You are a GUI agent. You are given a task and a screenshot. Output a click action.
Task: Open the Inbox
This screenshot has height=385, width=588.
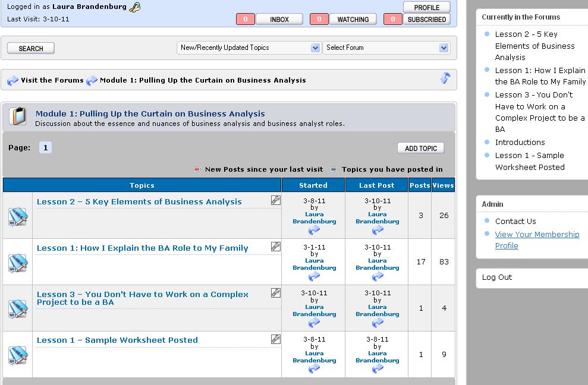tap(279, 20)
